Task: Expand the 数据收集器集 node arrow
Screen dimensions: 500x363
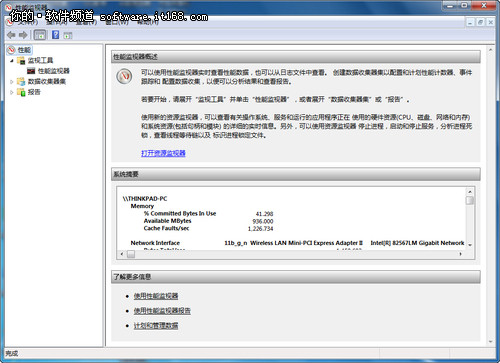Action: pyautogui.click(x=12, y=82)
